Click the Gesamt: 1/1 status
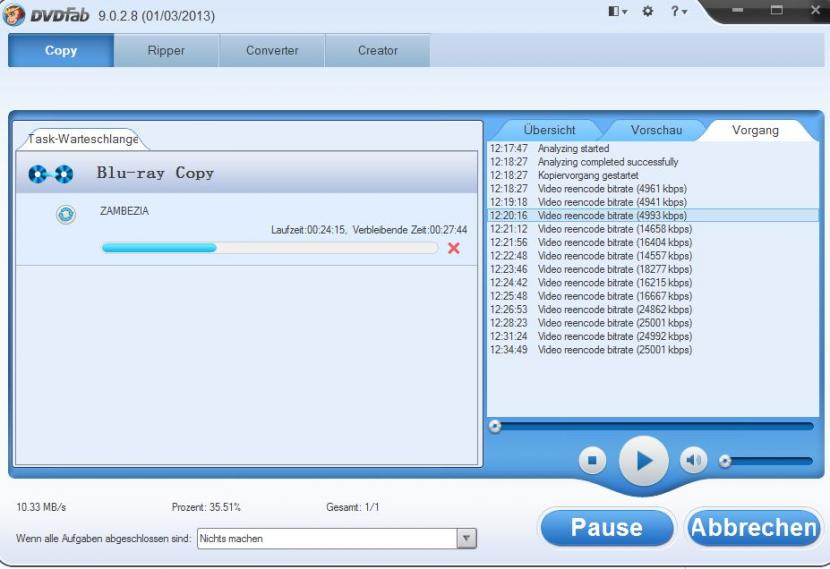830x569 pixels. (x=353, y=507)
